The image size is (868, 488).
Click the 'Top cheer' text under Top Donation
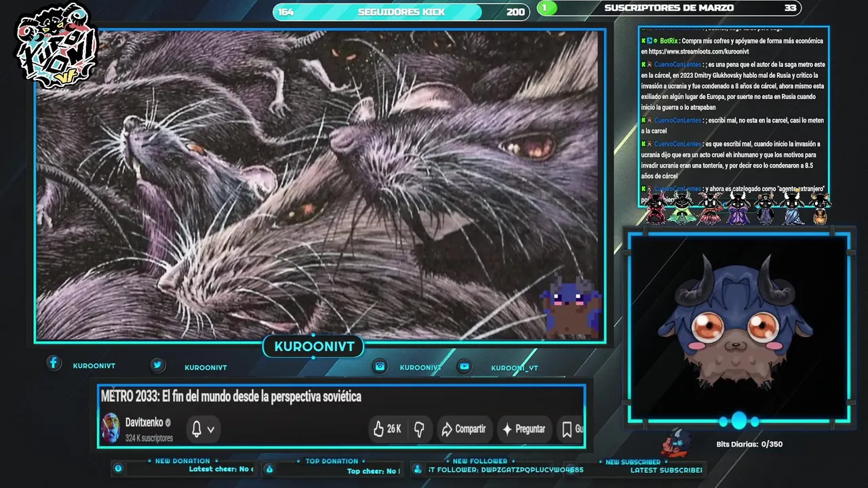(373, 471)
